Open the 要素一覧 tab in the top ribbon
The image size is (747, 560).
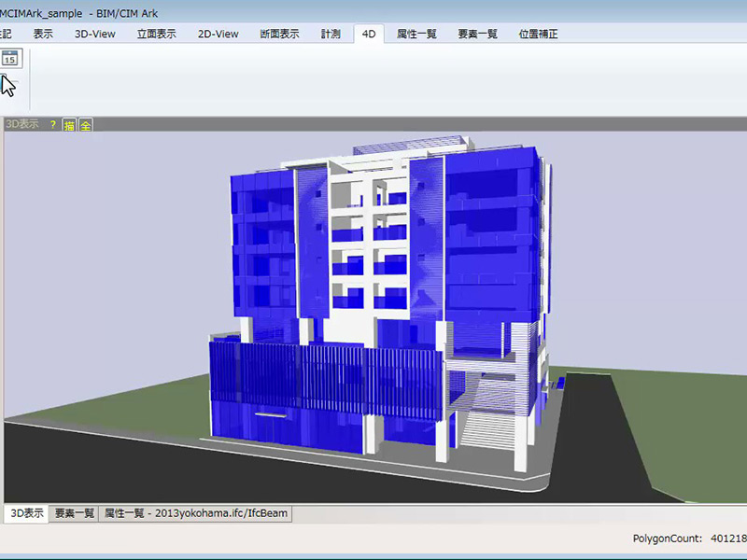point(478,34)
